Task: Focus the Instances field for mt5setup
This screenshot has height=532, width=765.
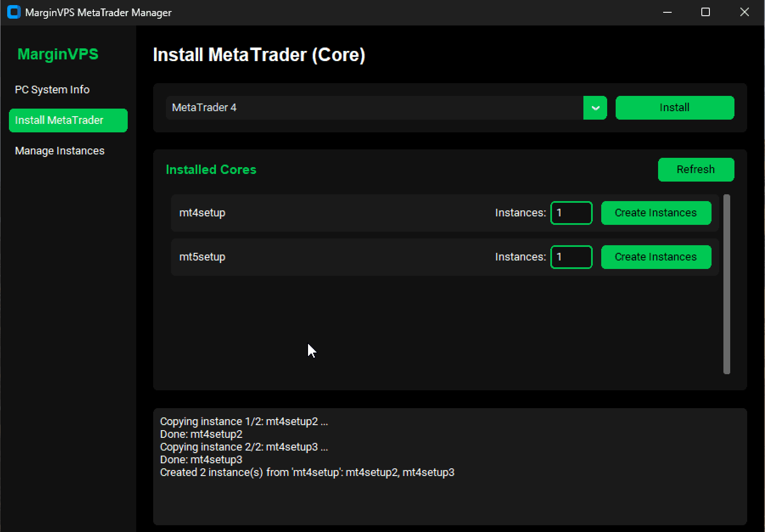Action: [x=572, y=257]
